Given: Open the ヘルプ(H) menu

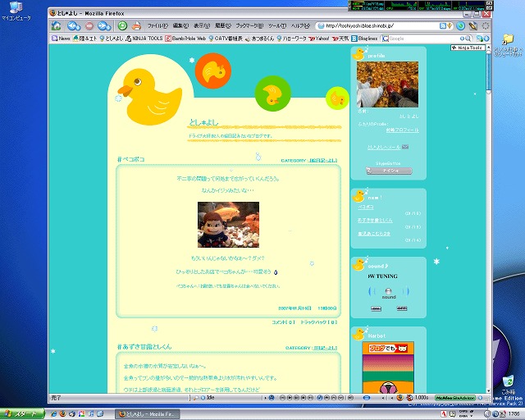Looking at the screenshot, I should tap(300, 25).
